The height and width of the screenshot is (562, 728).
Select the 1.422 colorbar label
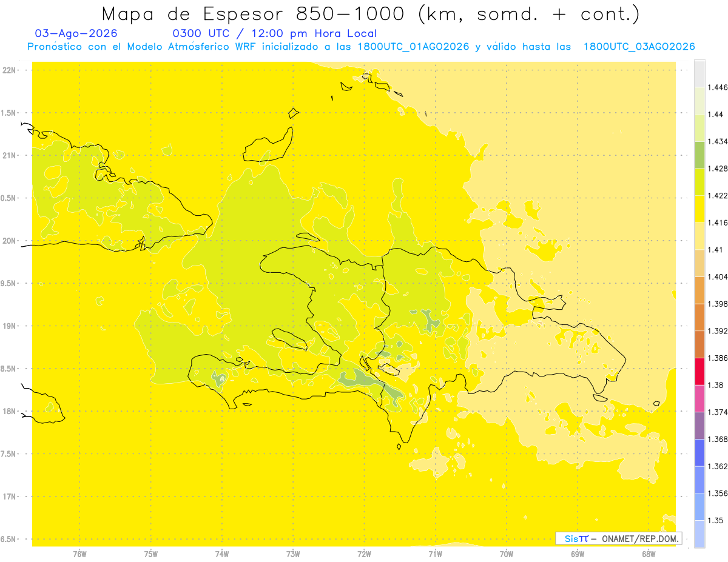pos(718,195)
